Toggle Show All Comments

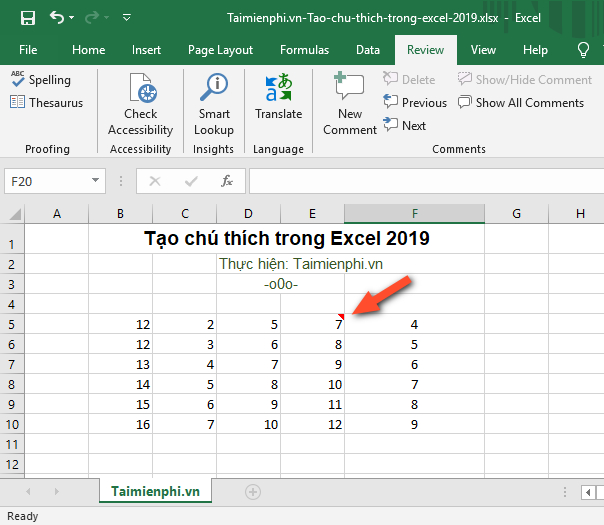521,102
